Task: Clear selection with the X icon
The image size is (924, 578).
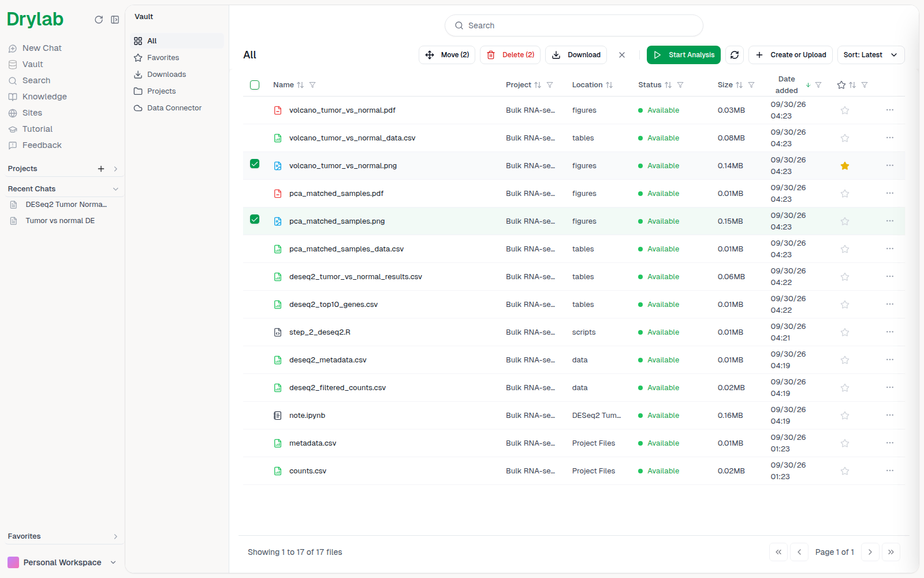Action: [x=622, y=55]
